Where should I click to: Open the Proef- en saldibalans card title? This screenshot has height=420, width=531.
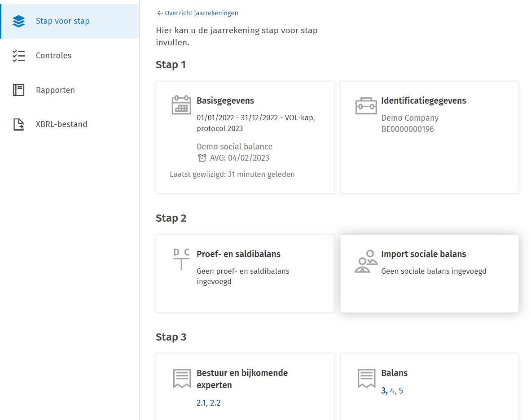238,254
